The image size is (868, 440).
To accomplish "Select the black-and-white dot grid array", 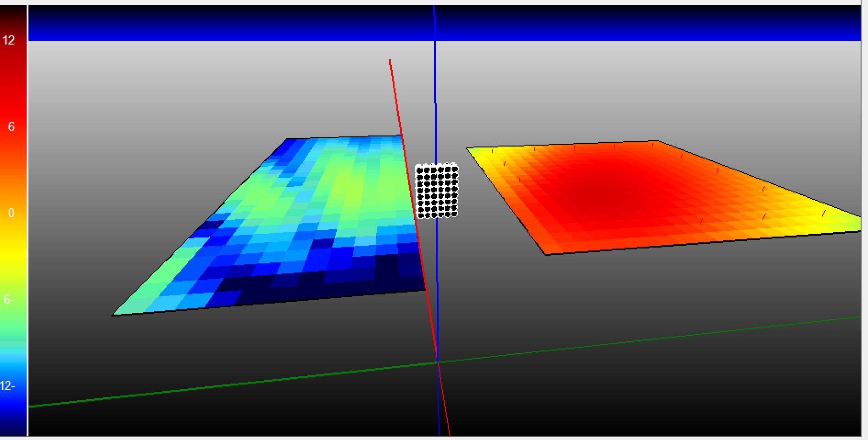I will pos(436,191).
